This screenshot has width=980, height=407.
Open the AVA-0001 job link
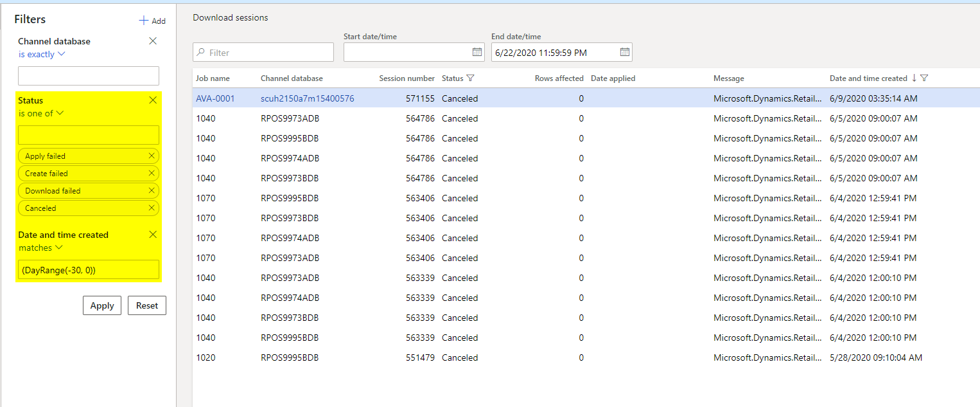pyautogui.click(x=215, y=98)
